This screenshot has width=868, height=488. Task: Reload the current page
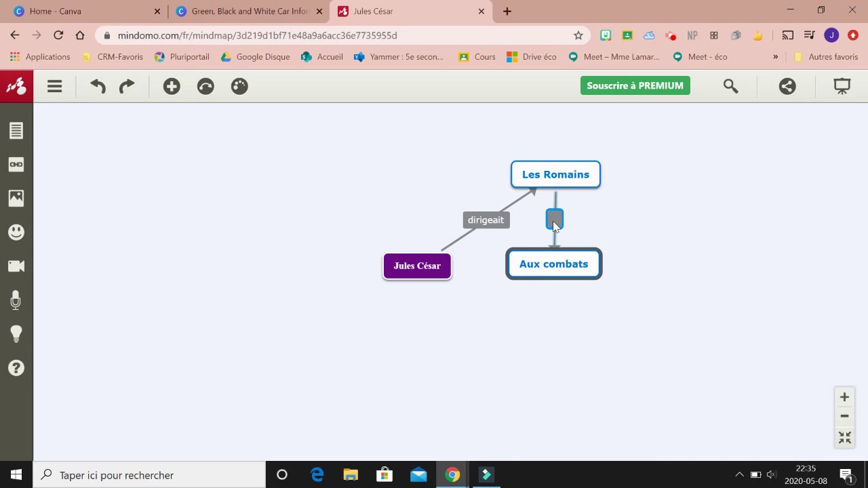58,35
